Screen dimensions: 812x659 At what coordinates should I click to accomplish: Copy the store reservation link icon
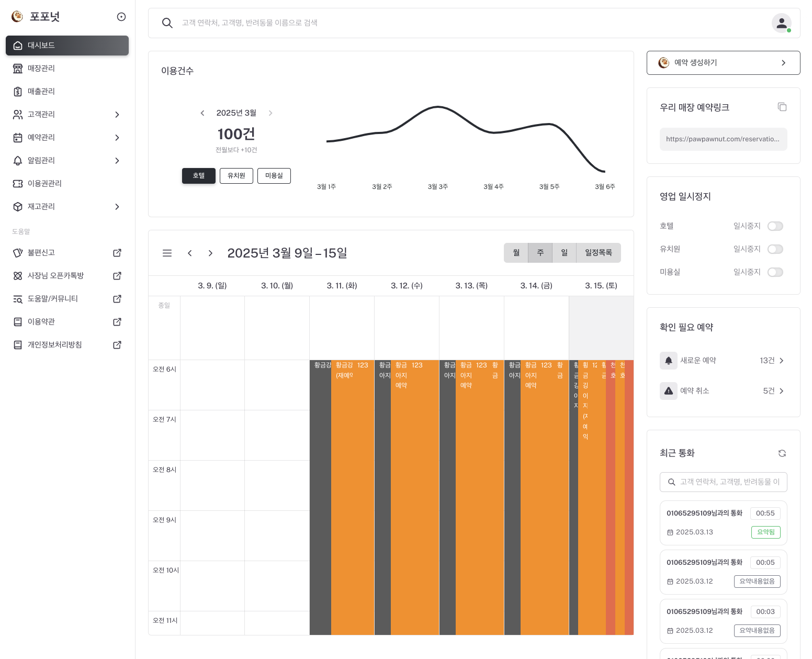pyautogui.click(x=782, y=107)
